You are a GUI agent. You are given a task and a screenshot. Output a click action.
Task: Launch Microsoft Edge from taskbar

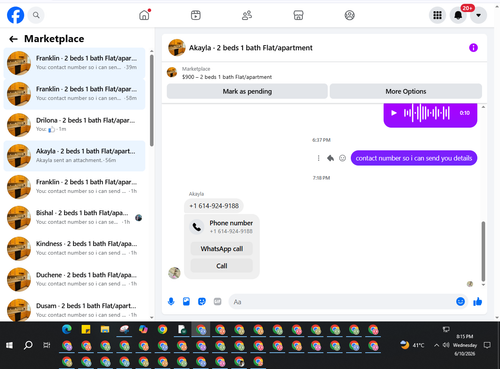click(67, 330)
